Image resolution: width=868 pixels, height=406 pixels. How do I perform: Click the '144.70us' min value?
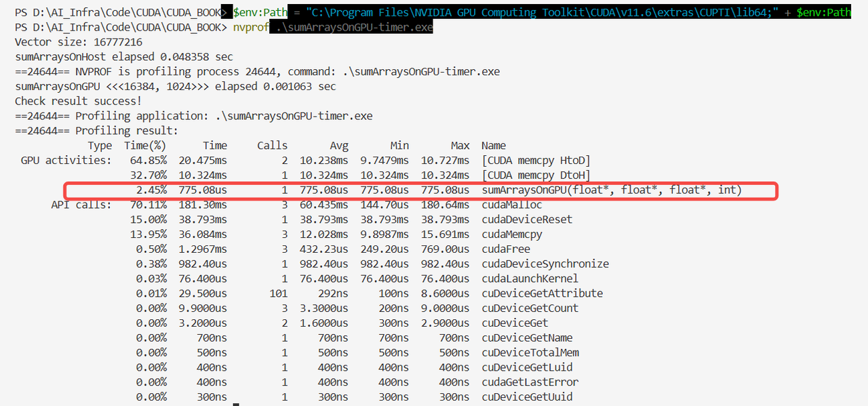(384, 205)
